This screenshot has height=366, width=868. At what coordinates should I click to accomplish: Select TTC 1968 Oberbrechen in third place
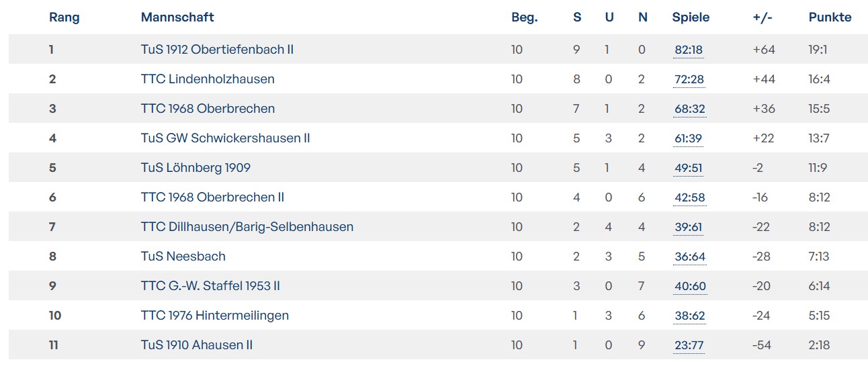208,109
